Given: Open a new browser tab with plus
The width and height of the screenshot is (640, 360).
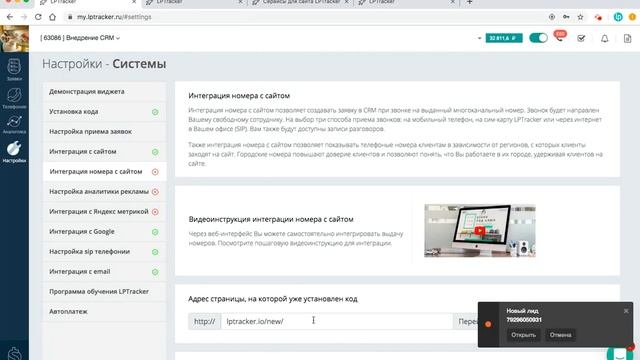Looking at the screenshot, I should click(x=469, y=2).
